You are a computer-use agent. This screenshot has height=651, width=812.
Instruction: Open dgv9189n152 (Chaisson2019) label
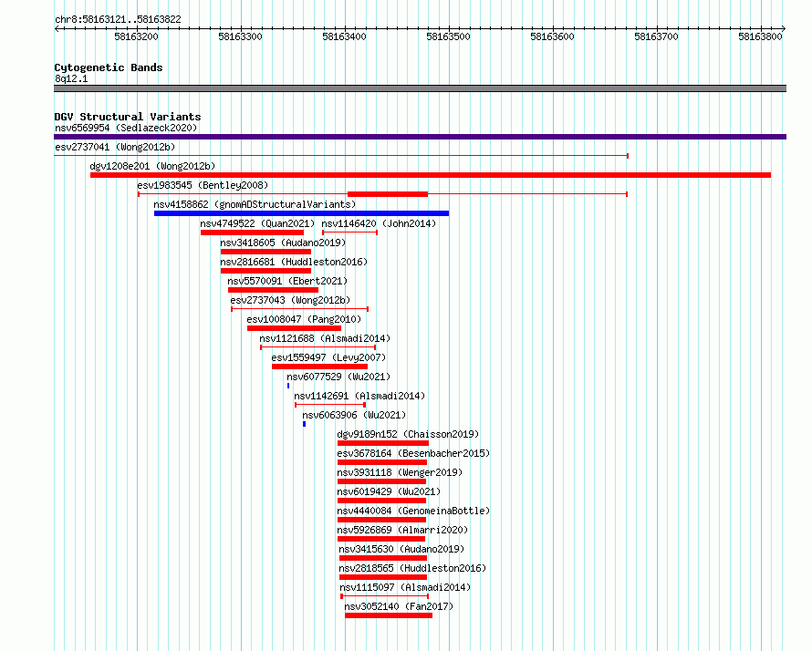point(408,434)
